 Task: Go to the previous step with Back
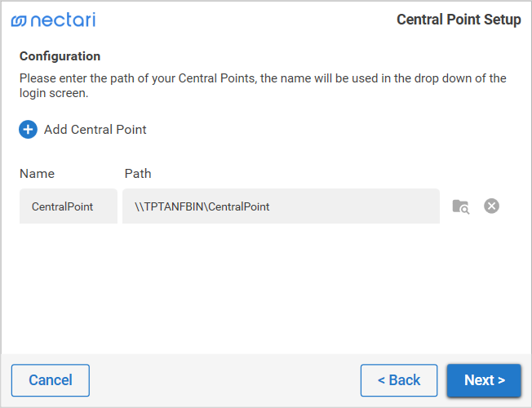399,380
